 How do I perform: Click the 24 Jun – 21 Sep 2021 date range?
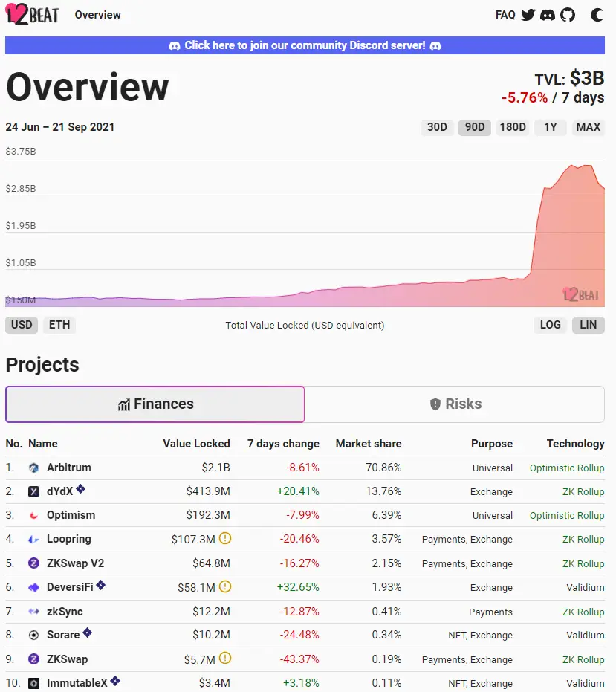click(60, 127)
